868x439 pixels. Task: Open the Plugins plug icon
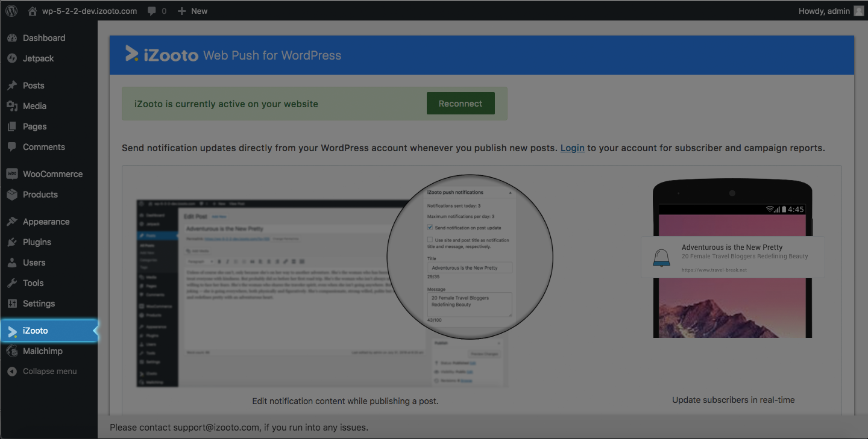click(12, 242)
